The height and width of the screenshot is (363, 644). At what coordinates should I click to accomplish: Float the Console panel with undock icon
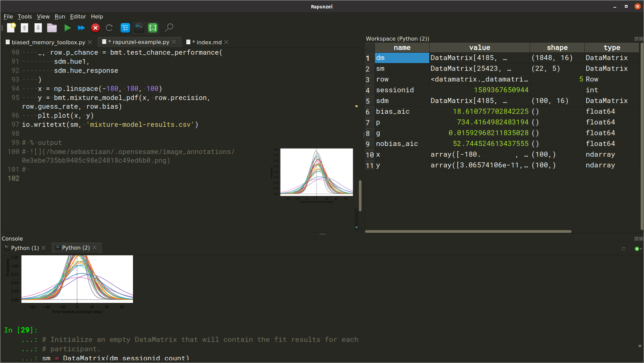click(636, 239)
